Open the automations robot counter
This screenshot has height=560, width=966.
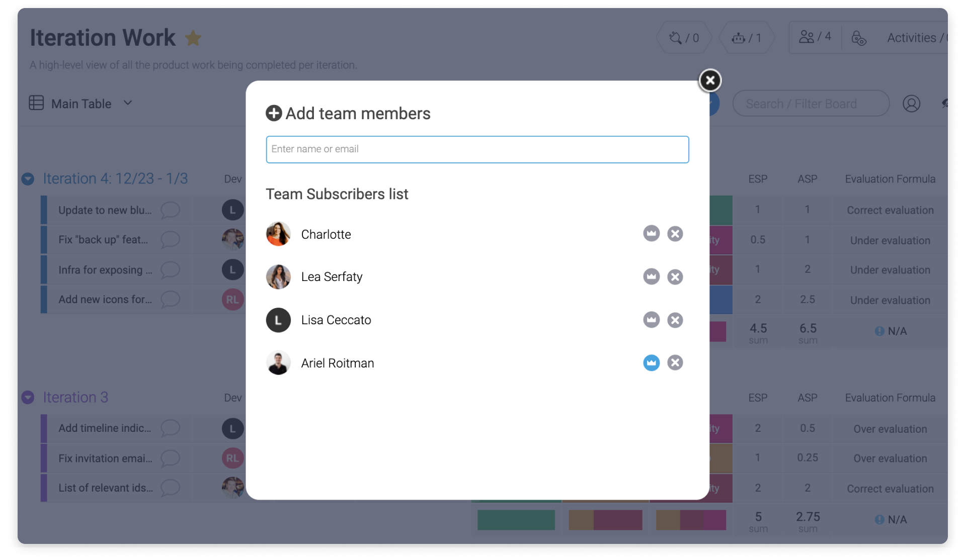pos(747,38)
